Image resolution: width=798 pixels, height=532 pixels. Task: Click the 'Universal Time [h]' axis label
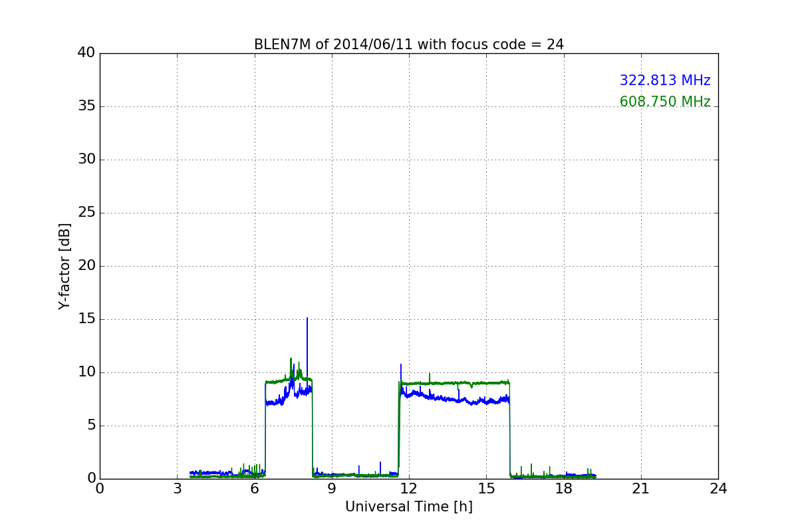(x=409, y=507)
